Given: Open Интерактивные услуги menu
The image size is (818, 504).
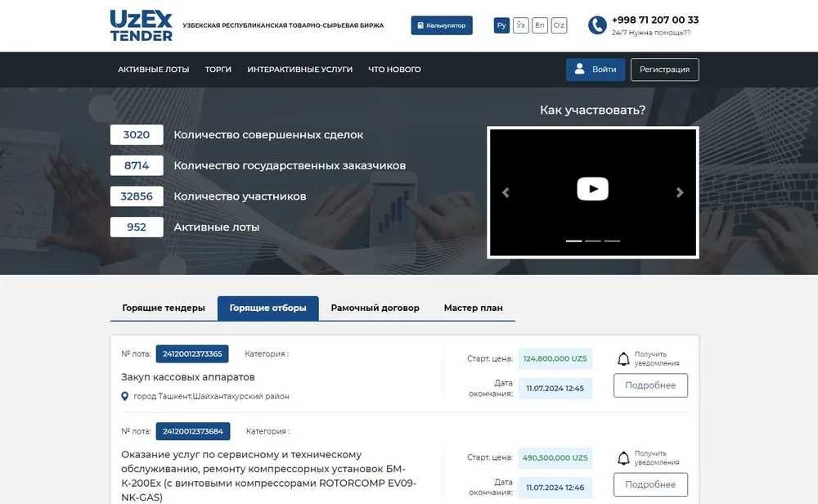Looking at the screenshot, I should (x=300, y=70).
